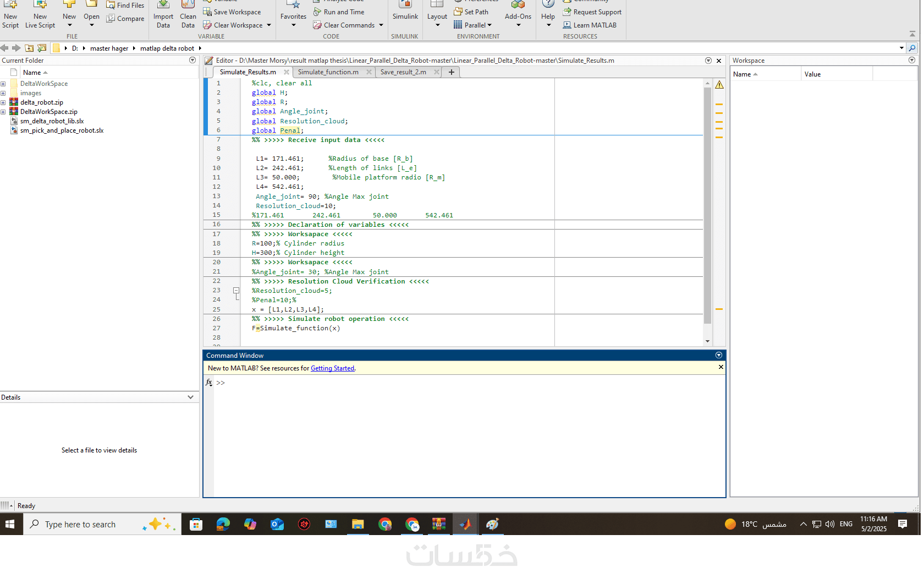Click the code analyzer warning icon
Image resolution: width=924 pixels, height=578 pixels.
(719, 85)
